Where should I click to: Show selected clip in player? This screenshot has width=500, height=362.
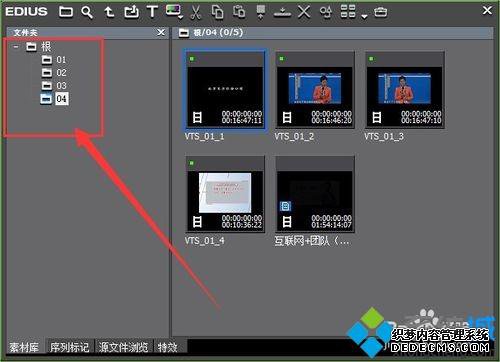click(261, 12)
